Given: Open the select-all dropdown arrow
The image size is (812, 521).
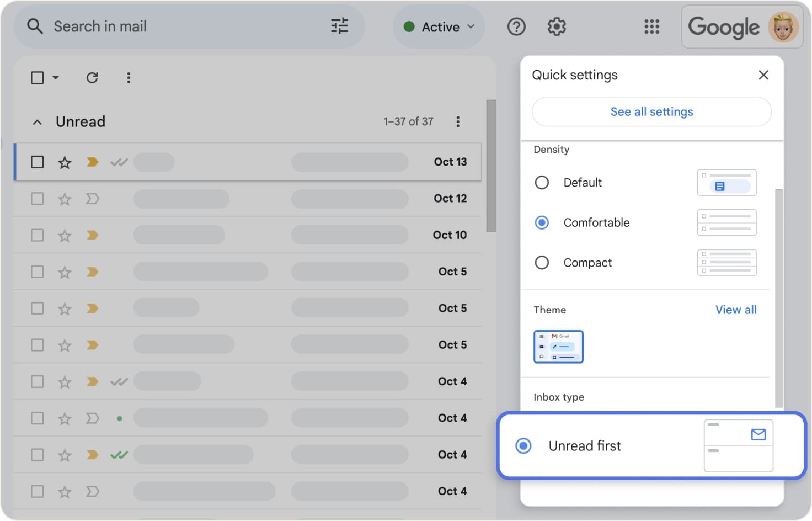Looking at the screenshot, I should pos(55,77).
